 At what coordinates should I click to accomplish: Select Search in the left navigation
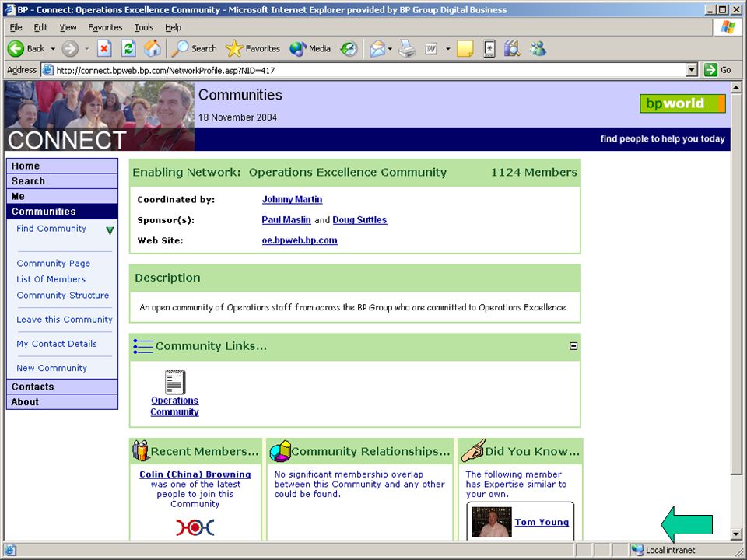tap(62, 181)
